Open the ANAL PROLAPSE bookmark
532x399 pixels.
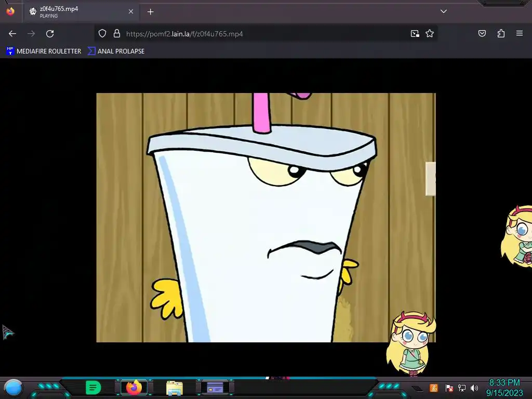(116, 51)
